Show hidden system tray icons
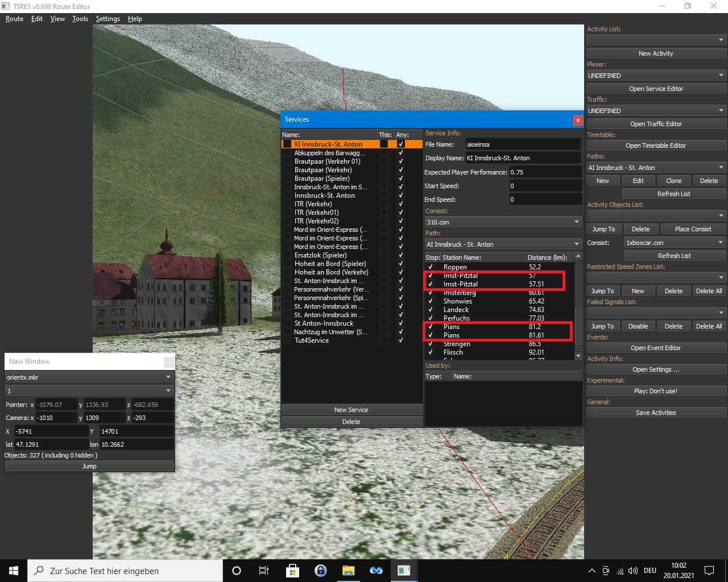 point(591,571)
